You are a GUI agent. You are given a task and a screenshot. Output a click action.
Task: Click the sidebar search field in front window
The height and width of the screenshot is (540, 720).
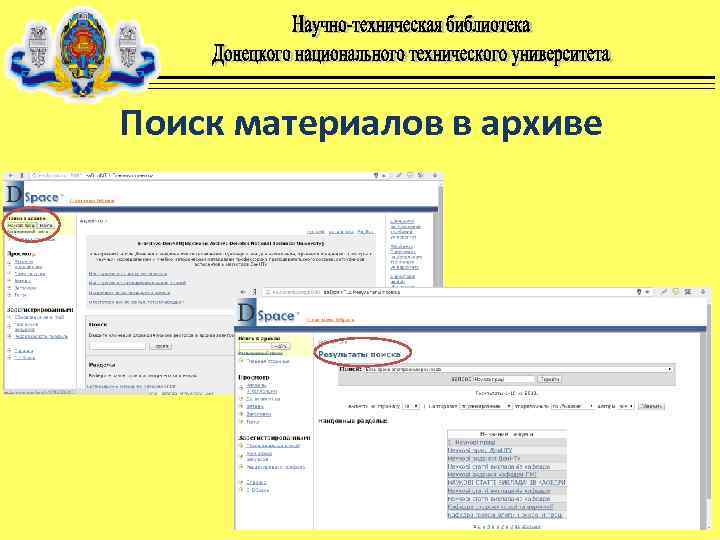pyautogui.click(x=254, y=346)
